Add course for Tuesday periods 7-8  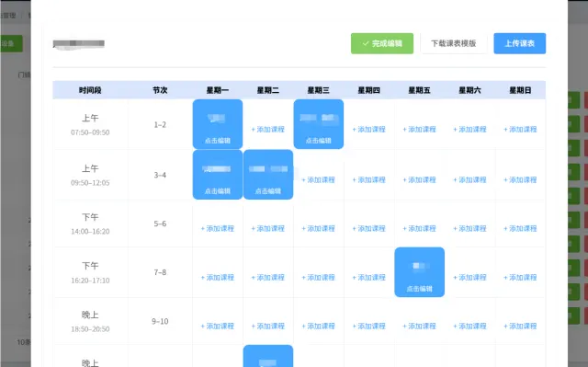click(x=268, y=278)
